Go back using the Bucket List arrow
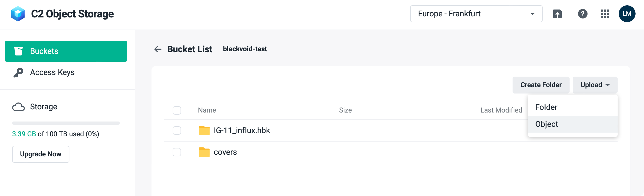Viewport: 644px width, 196px height. pyautogui.click(x=158, y=49)
